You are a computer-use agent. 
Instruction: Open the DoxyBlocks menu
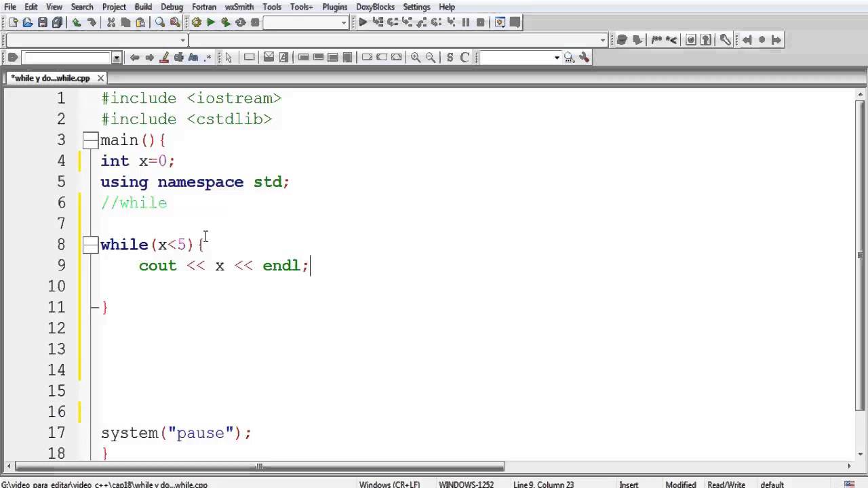click(375, 7)
